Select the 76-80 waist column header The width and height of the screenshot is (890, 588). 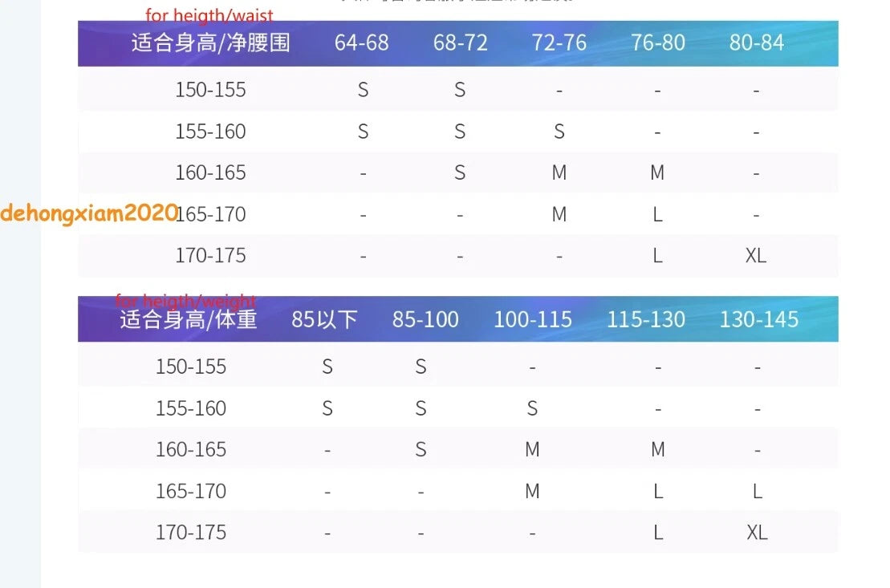[x=658, y=43]
